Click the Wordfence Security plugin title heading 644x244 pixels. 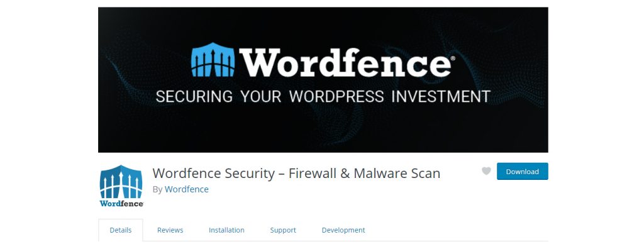[x=296, y=174]
